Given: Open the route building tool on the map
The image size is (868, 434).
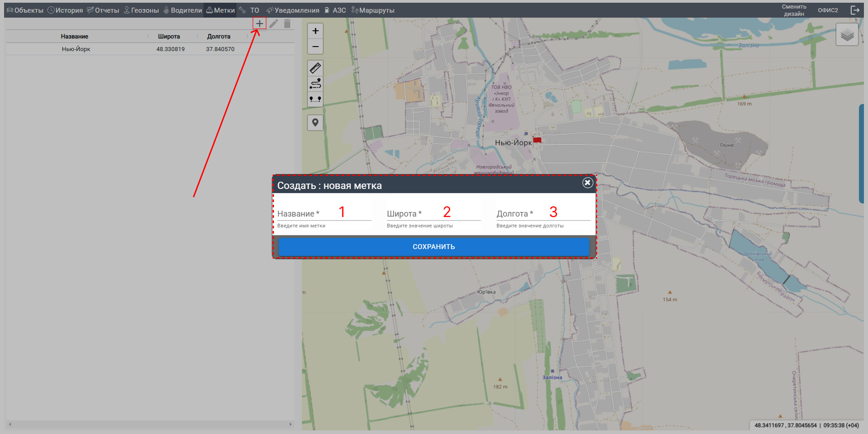Looking at the screenshot, I should [315, 84].
